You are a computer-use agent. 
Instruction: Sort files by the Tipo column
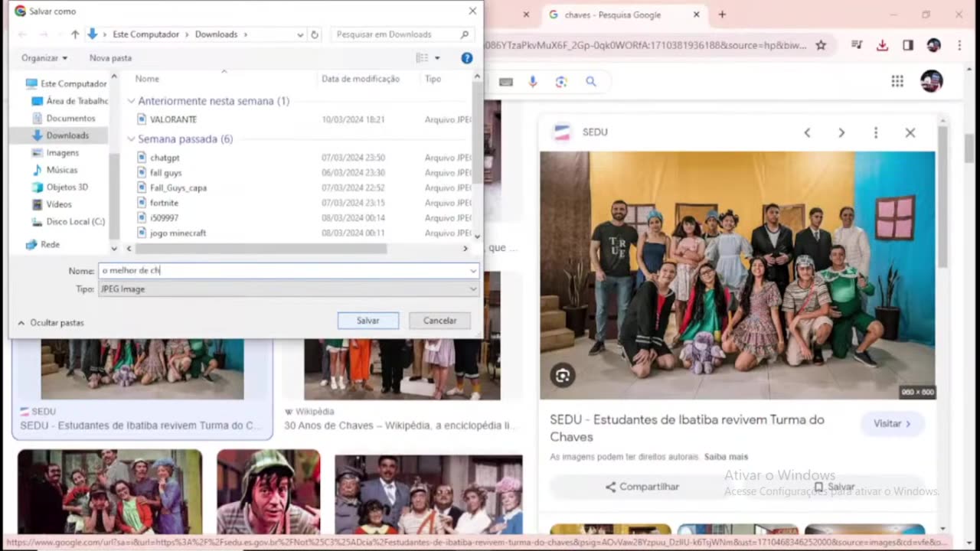tap(433, 79)
